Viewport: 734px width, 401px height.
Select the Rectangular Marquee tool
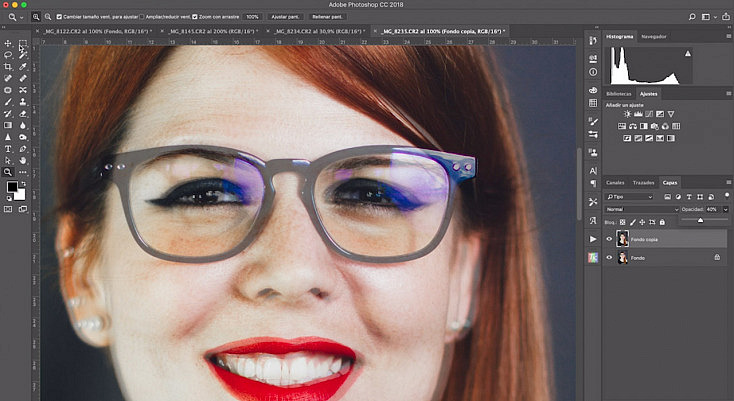(22, 44)
